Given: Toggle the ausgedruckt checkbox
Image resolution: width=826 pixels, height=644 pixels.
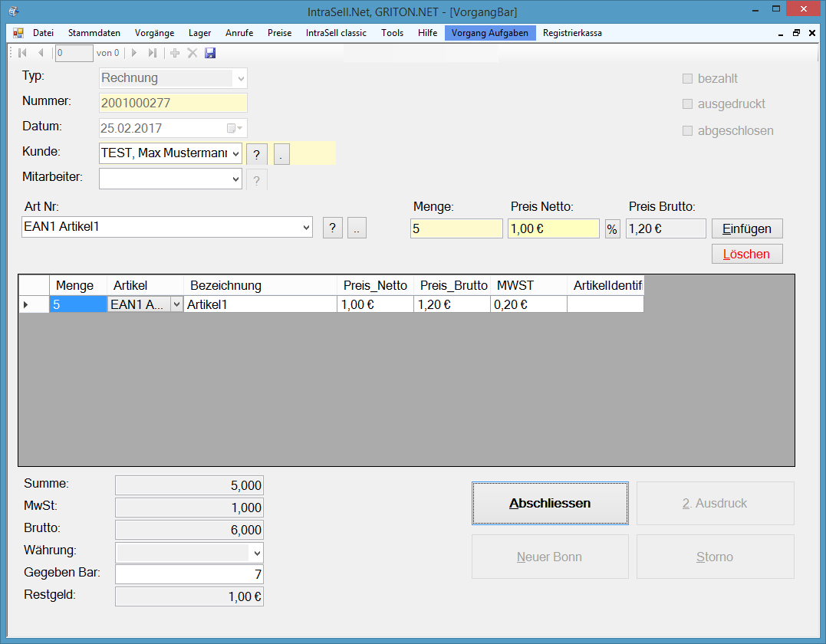Looking at the screenshot, I should click(687, 103).
